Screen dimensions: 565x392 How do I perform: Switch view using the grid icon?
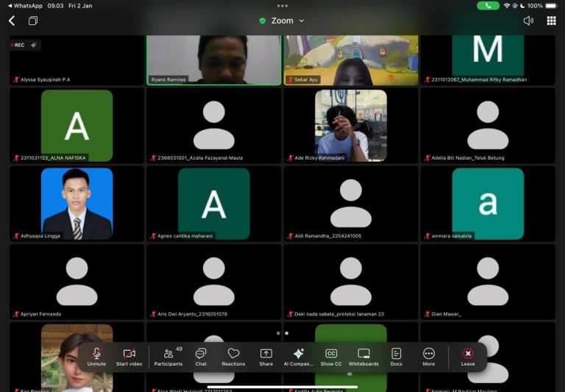coord(551,21)
